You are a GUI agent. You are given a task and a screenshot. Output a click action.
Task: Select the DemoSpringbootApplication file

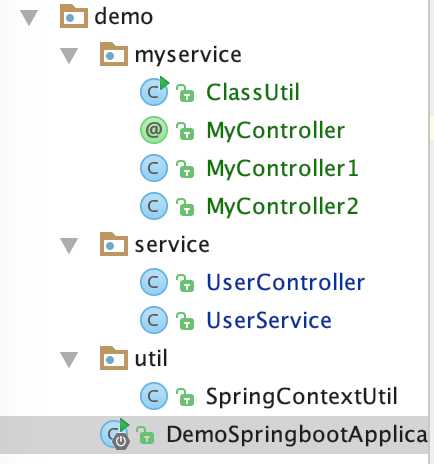(213, 435)
